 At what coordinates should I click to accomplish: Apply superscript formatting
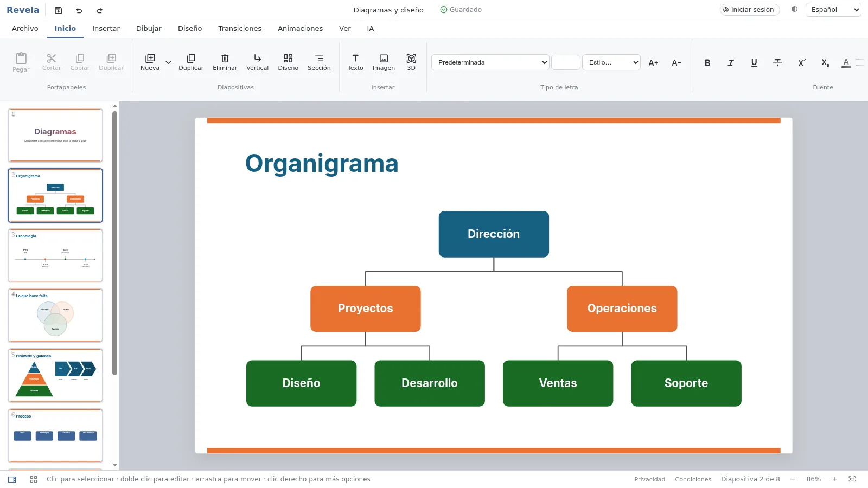(801, 63)
